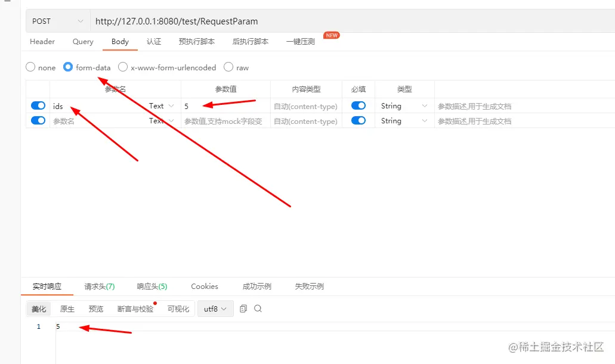This screenshot has height=364, width=615.
Task: Toggle required switch for empty parameter row
Action: tap(359, 120)
